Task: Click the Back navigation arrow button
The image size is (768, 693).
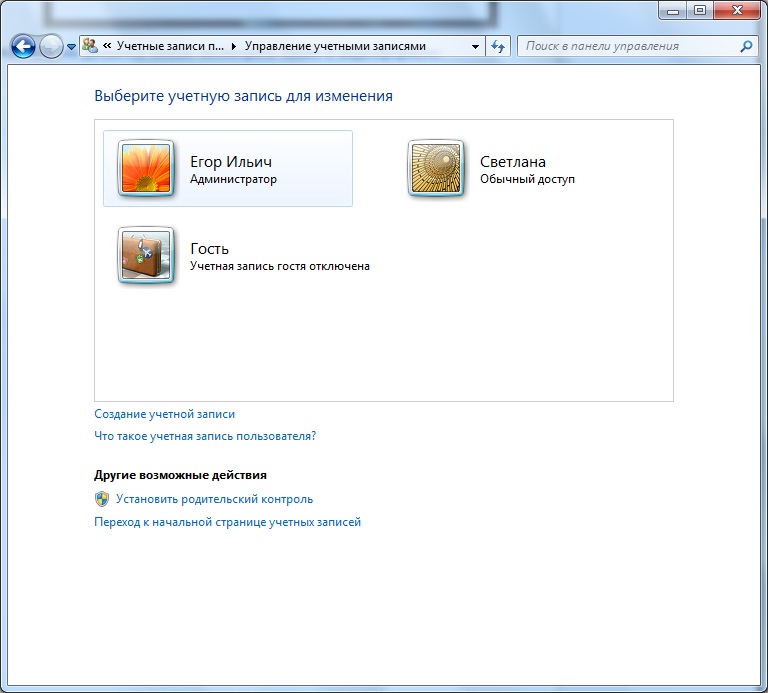Action: click(23, 46)
